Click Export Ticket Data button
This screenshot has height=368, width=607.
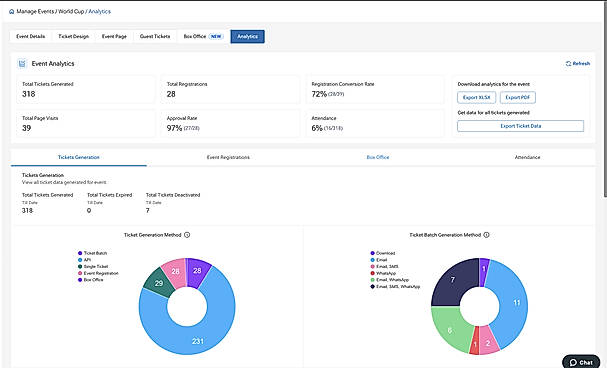pyautogui.click(x=520, y=126)
